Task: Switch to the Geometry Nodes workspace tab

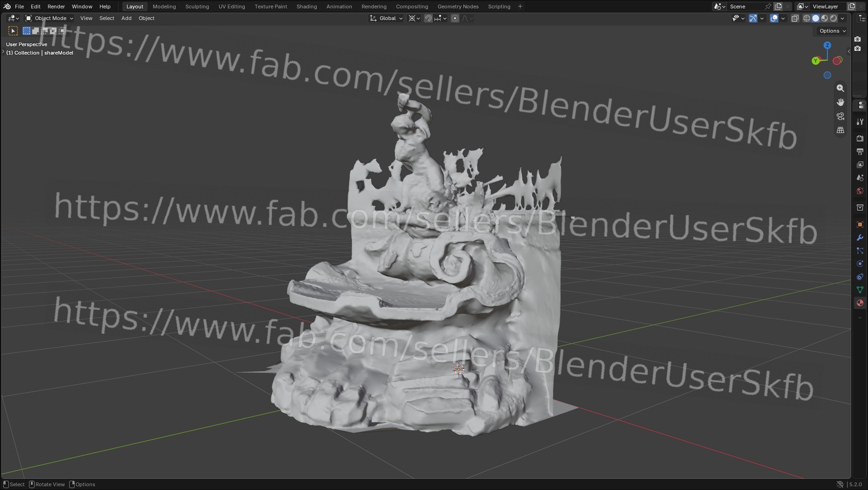Action: pos(458,6)
